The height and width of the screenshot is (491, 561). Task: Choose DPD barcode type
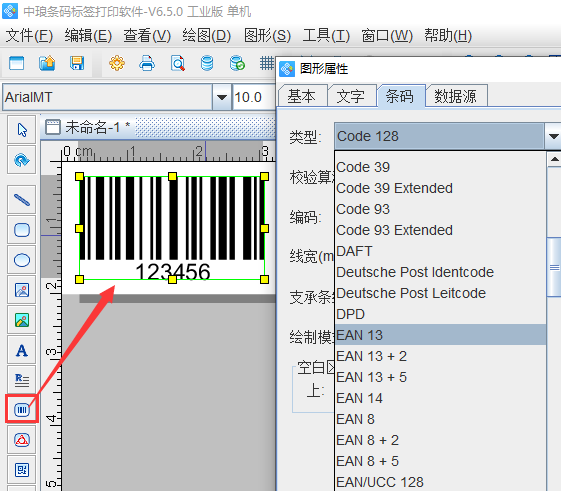tap(441, 314)
